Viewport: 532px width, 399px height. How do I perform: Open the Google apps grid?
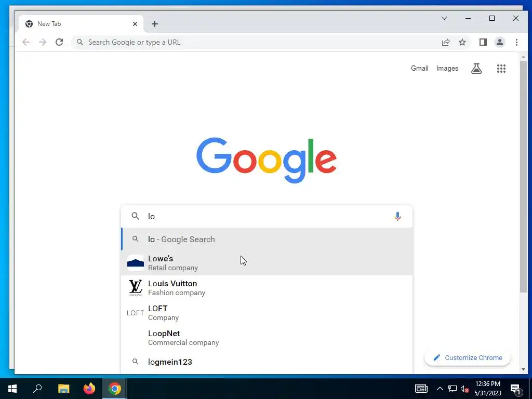[501, 69]
